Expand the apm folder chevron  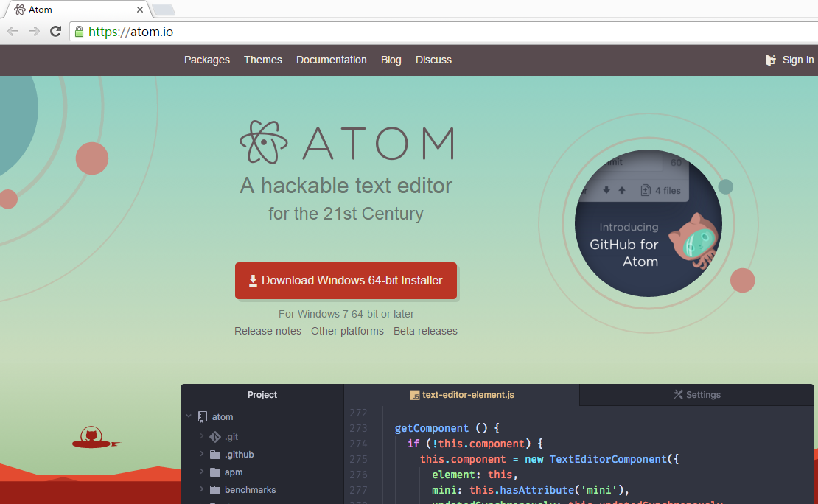(202, 472)
